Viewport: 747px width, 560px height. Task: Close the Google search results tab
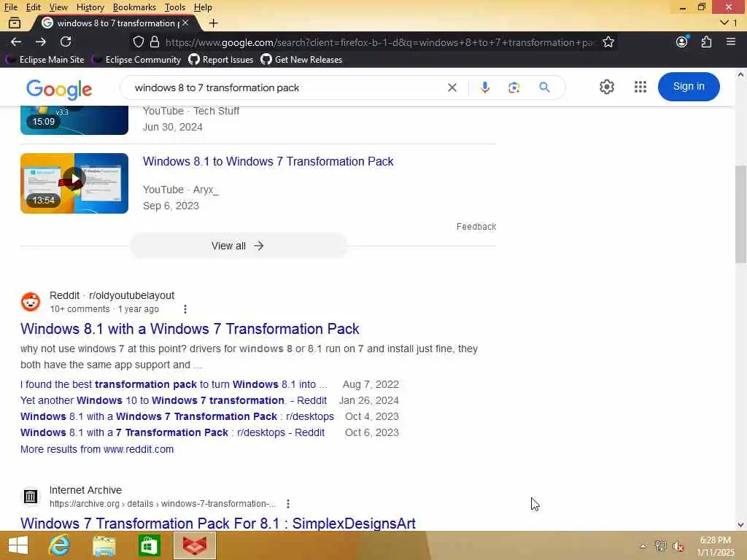(x=185, y=23)
